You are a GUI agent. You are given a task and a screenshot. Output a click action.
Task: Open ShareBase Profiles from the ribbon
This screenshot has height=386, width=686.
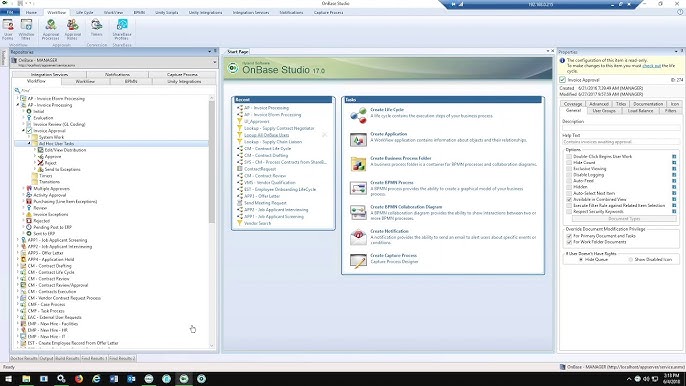coord(122,29)
